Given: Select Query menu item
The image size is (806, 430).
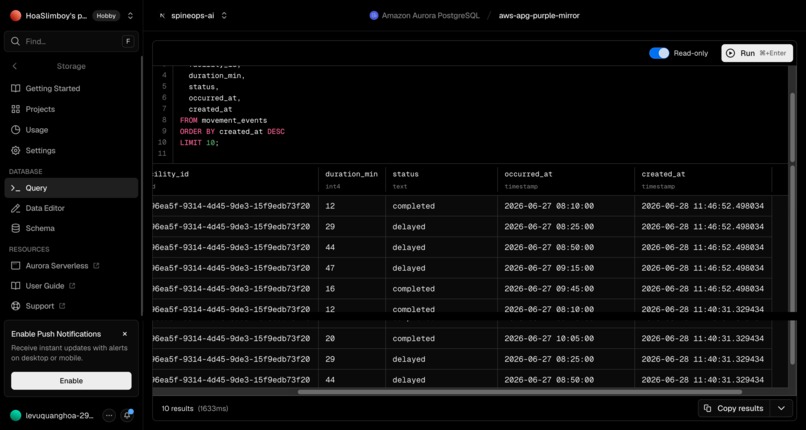Looking at the screenshot, I should click(x=71, y=188).
